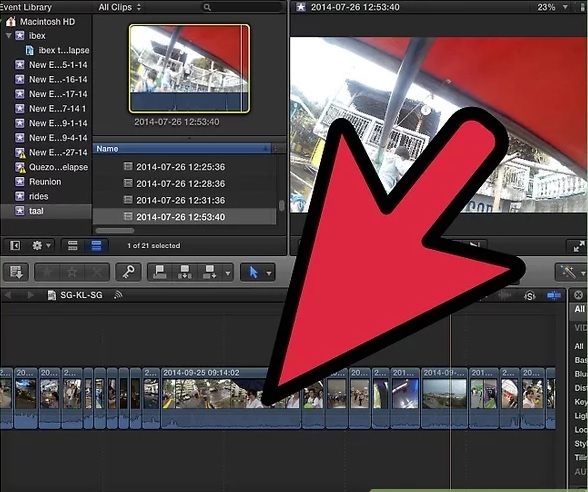The width and height of the screenshot is (588, 492).
Task: Click the Append clip to storyline button
Action: (209, 272)
